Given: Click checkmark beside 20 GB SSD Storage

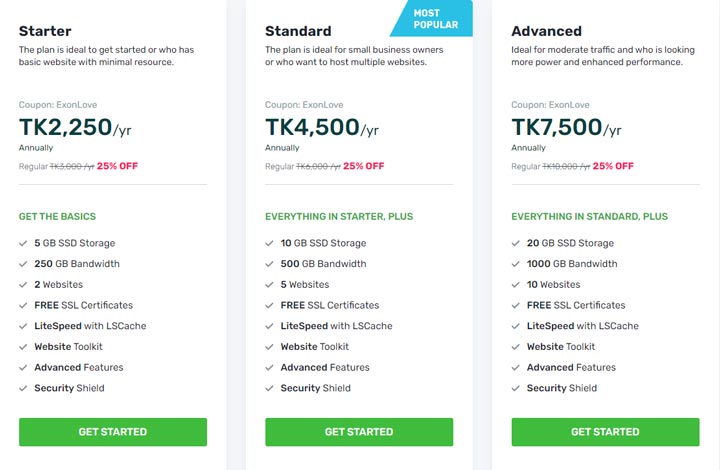Looking at the screenshot, I should tap(516, 243).
